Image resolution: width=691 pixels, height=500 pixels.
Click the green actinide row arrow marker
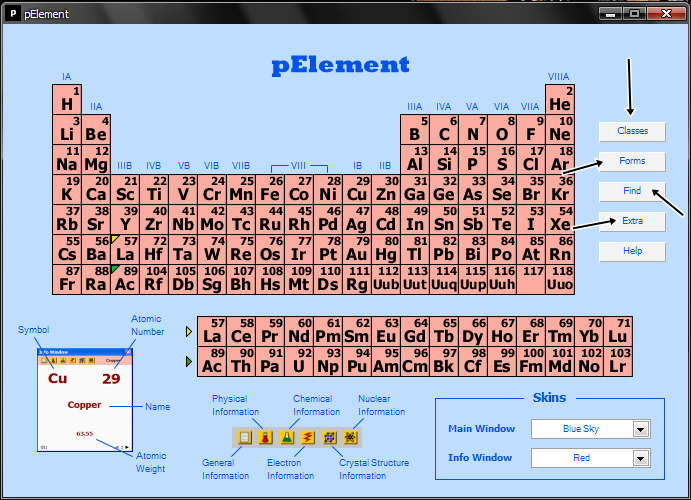pos(189,360)
